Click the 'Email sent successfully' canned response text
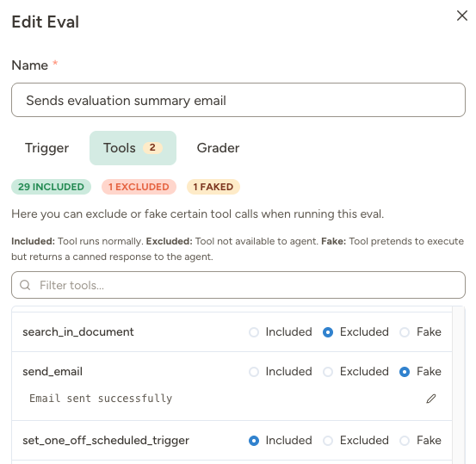 click(x=101, y=399)
